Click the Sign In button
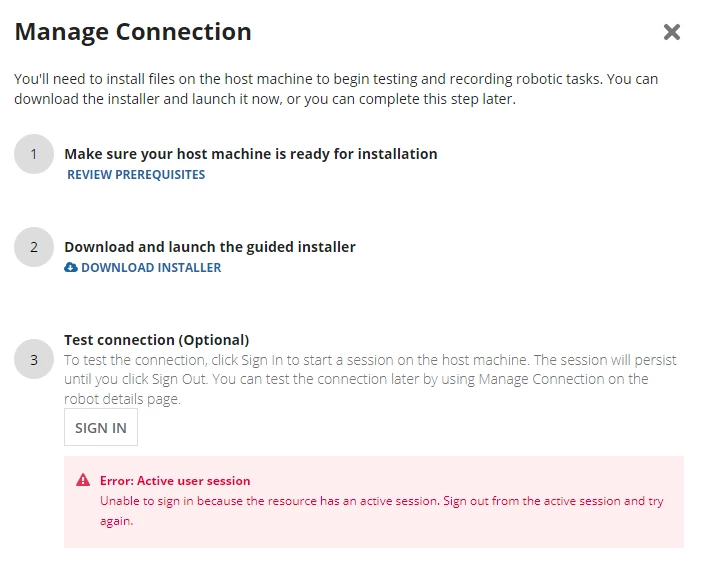Image resolution: width=702 pixels, height=568 pixels. coord(101,427)
